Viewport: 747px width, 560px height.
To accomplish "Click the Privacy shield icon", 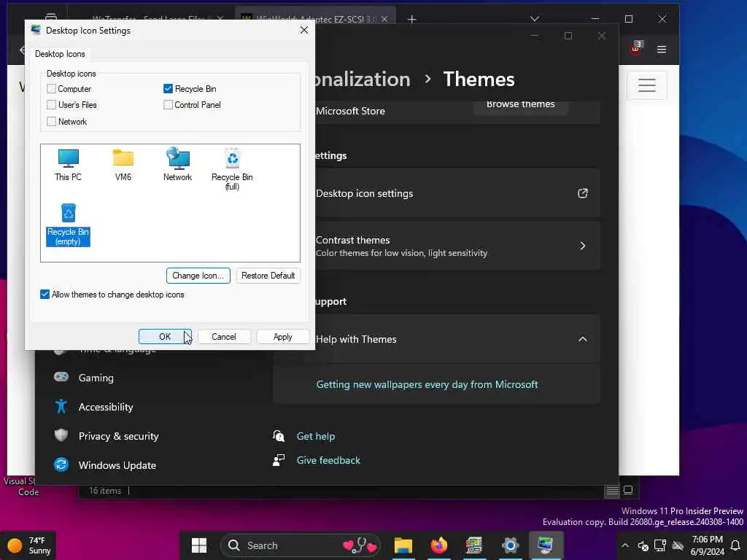I will (x=61, y=435).
